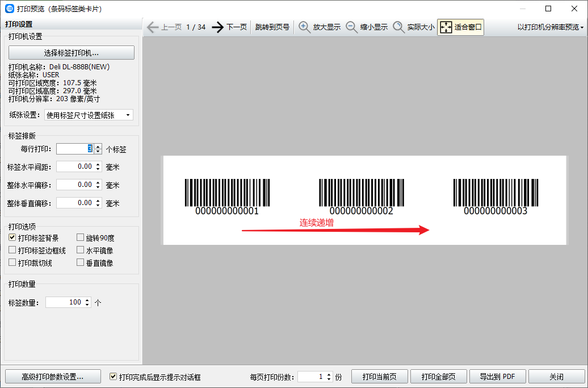This screenshot has width=588, height=388.
Task: Click 关闭 button at bottom
Action: click(x=556, y=377)
